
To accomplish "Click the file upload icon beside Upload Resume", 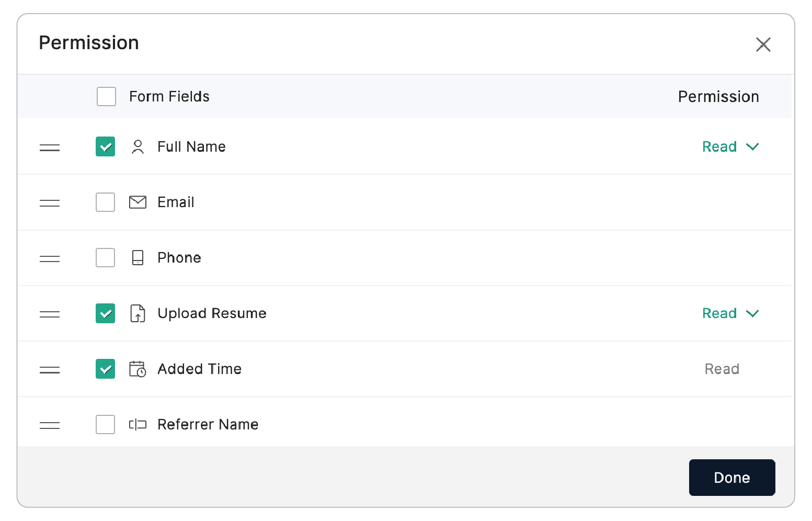I will click(x=138, y=313).
